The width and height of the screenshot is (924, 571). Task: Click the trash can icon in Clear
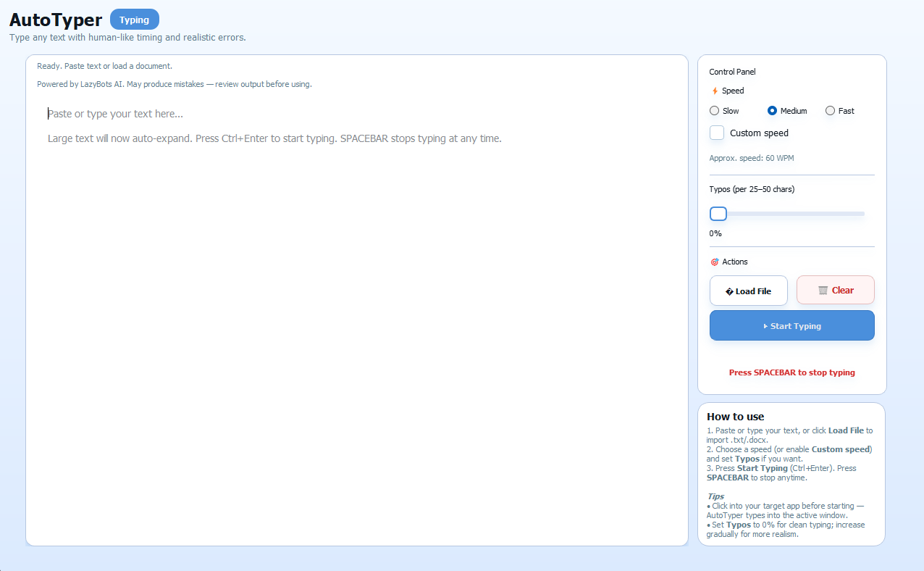click(823, 291)
